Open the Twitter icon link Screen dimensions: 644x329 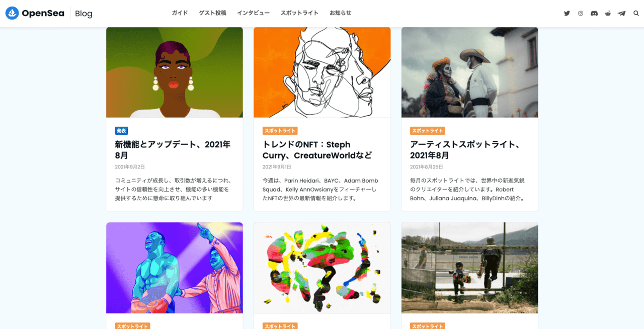click(x=567, y=13)
